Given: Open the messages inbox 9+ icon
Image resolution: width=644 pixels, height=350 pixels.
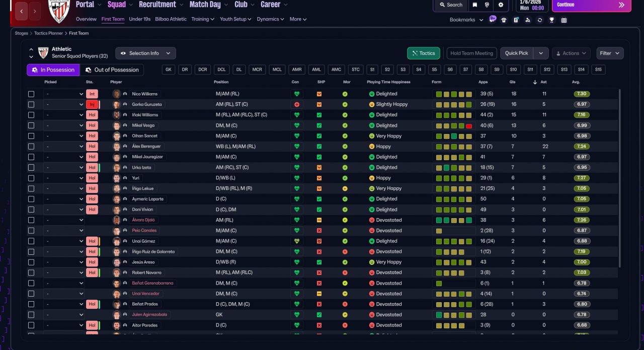Looking at the screenshot, I should point(492,20).
